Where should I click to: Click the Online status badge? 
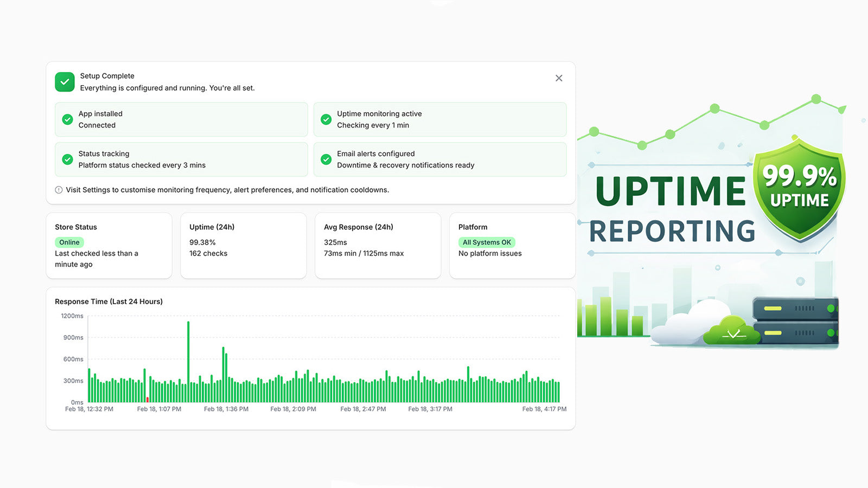[69, 242]
